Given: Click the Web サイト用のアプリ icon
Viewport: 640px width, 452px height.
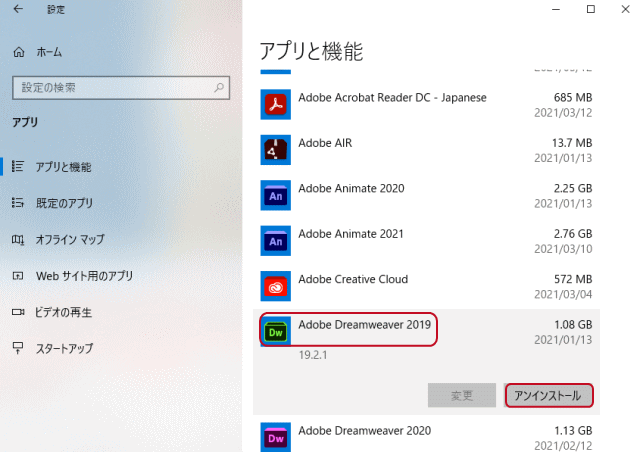Looking at the screenshot, I should pyautogui.click(x=18, y=276).
